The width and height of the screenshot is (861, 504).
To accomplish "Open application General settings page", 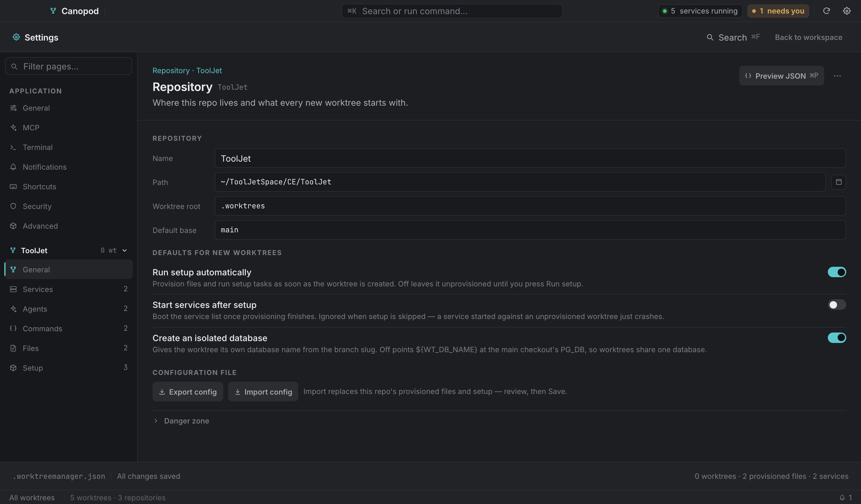I will point(68,108).
